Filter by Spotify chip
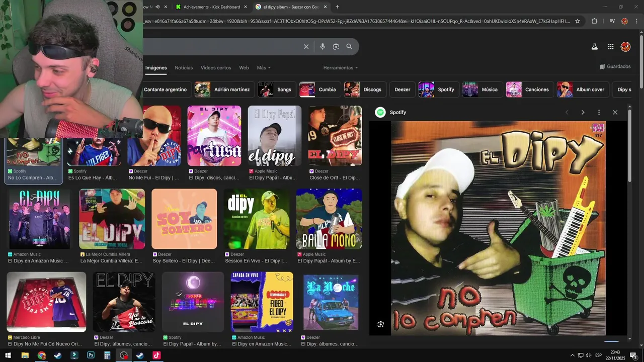This screenshot has width=644, height=362. pyautogui.click(x=438, y=89)
